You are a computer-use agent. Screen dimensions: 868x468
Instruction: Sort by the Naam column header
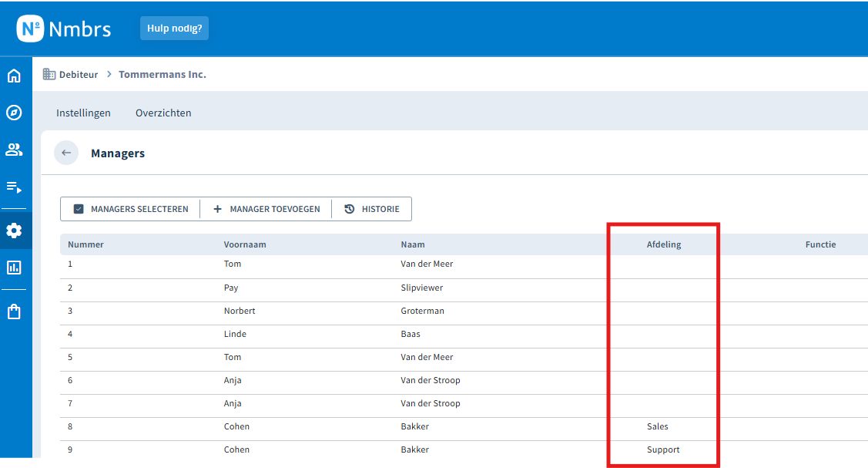tap(413, 244)
